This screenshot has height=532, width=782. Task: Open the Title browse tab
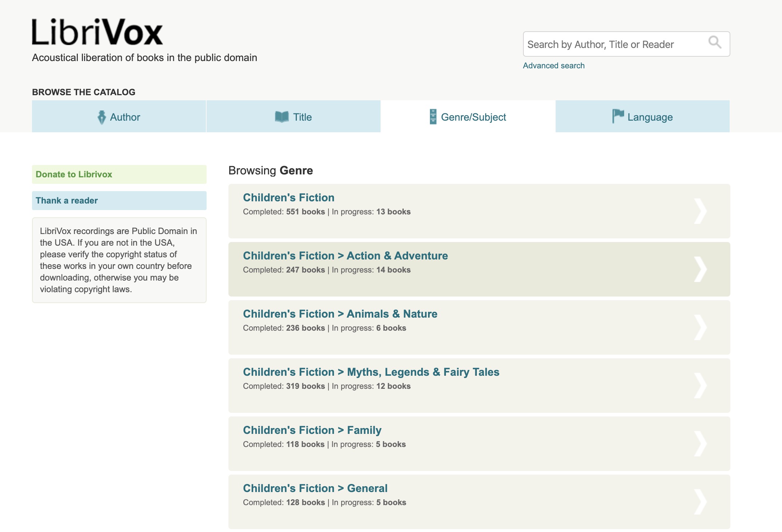293,117
